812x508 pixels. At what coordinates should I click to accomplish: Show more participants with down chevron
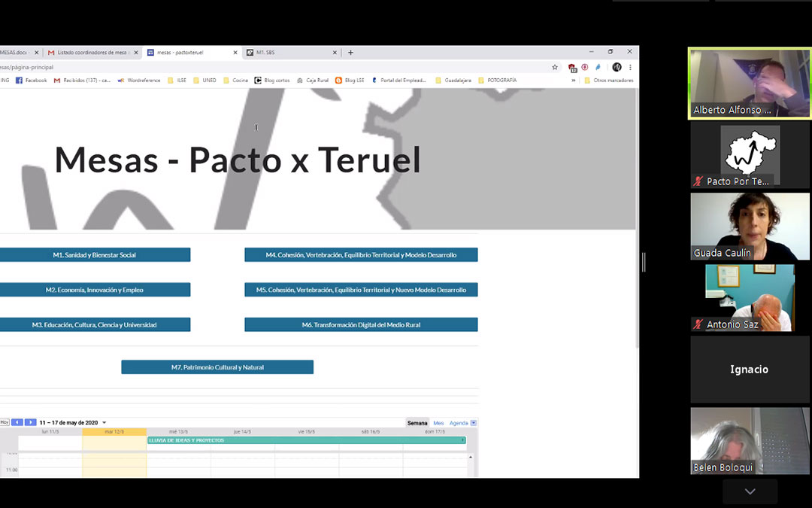(750, 491)
